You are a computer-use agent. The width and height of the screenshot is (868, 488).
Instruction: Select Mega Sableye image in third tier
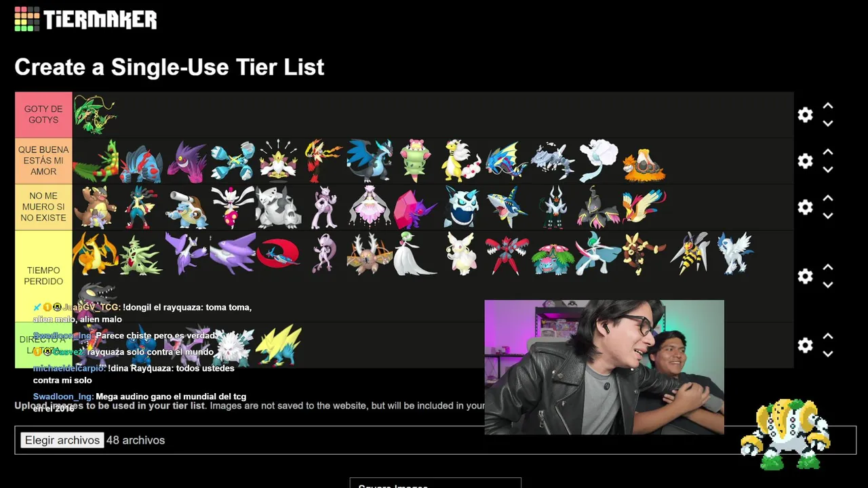tap(415, 209)
